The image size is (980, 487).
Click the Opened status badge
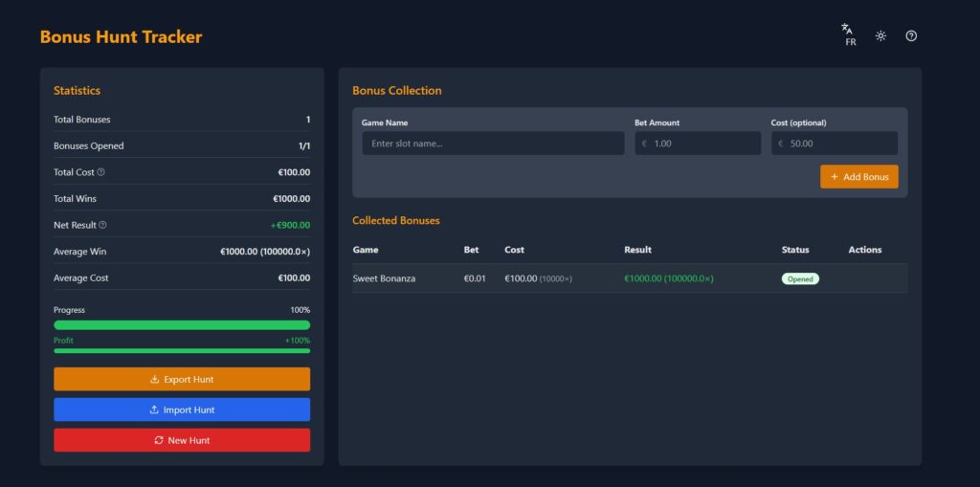click(800, 278)
